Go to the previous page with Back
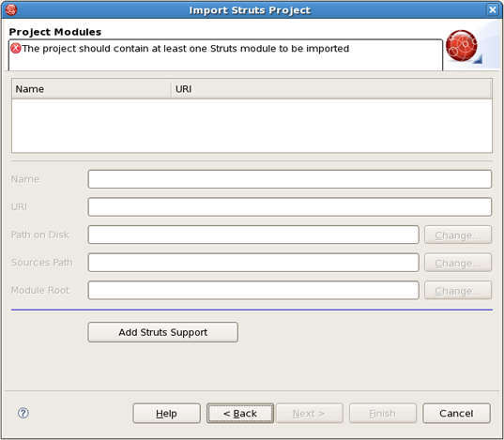The height and width of the screenshot is (440, 504). pos(240,414)
